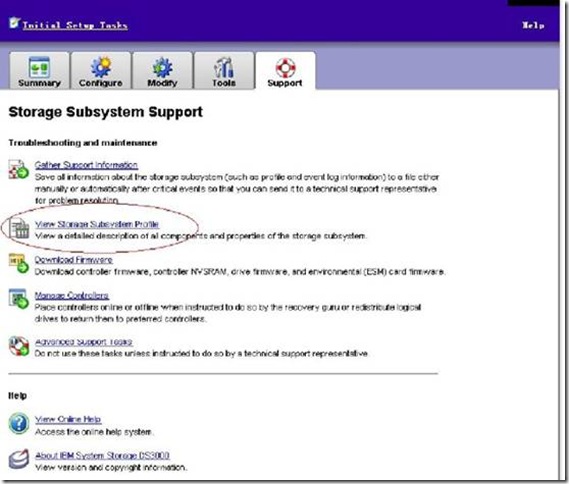The width and height of the screenshot is (569, 484).
Task: Open the View Online Help link
Action: click(x=68, y=419)
